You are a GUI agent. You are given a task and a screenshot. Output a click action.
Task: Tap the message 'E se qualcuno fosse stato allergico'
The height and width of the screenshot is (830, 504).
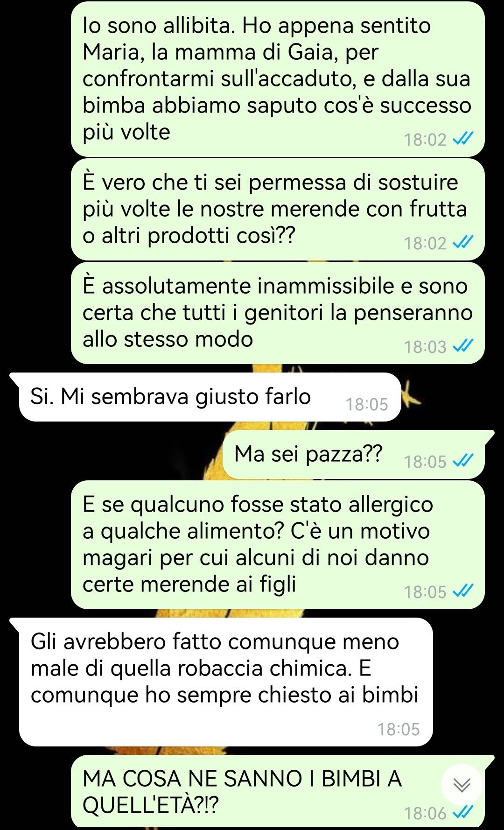pyautogui.click(x=278, y=545)
